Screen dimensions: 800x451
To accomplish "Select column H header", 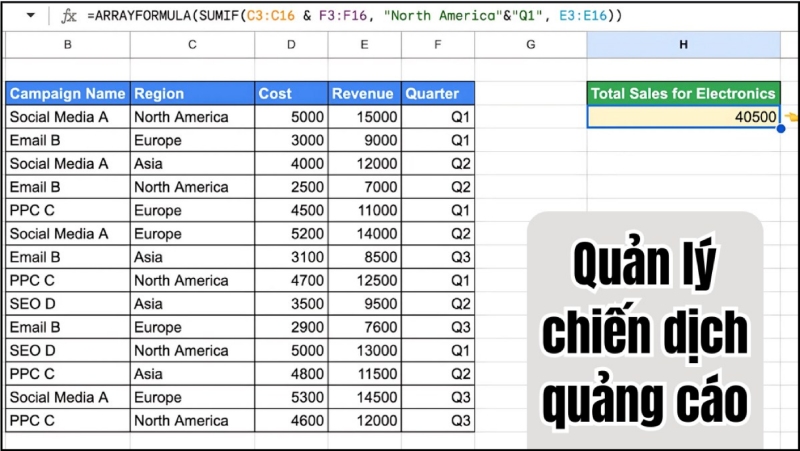I will click(684, 45).
